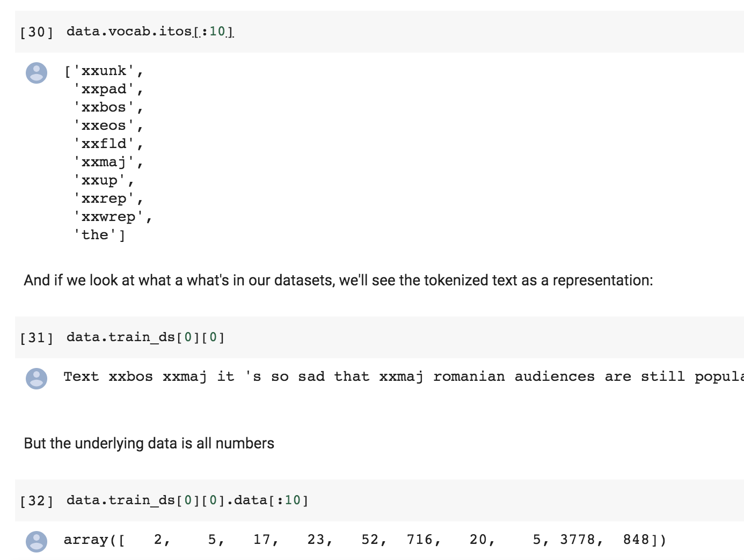
Task: Click the avatar icon beside the Text xxbos output
Action: pos(37,379)
